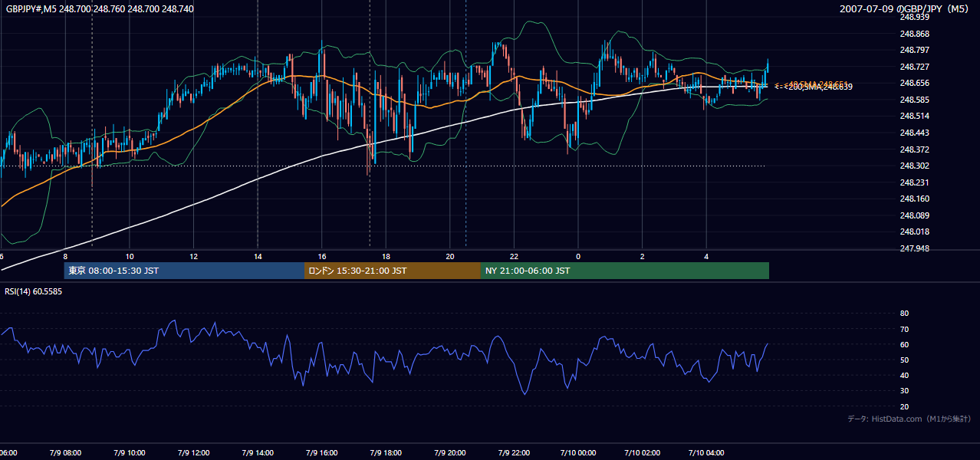This screenshot has height=460, width=980.
Task: Click the 248.302 price axis label
Action: click(x=915, y=166)
